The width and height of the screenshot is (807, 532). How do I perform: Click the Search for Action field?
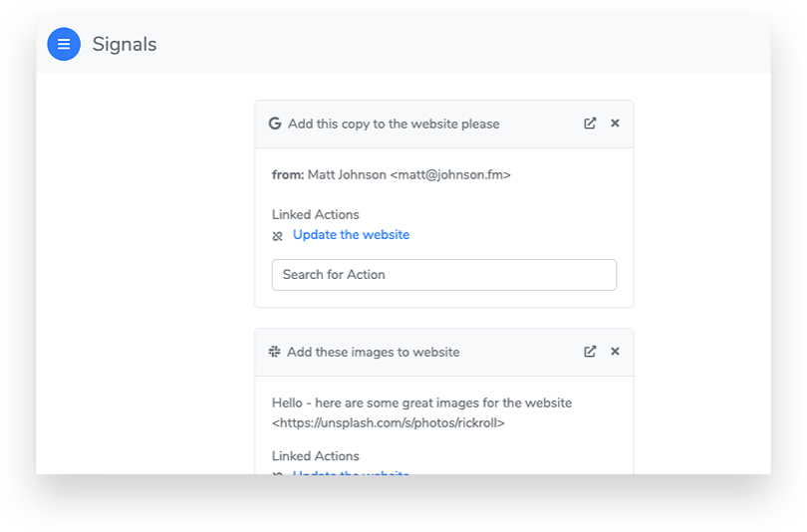(x=443, y=275)
